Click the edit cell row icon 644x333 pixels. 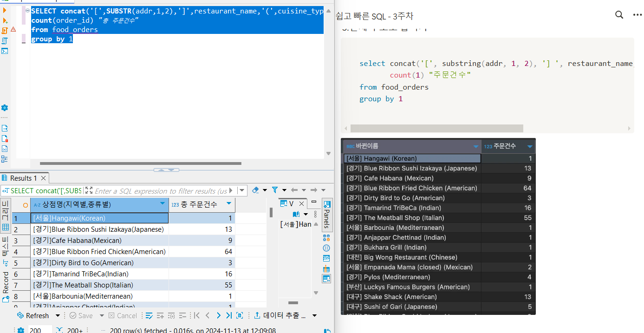coord(149,315)
